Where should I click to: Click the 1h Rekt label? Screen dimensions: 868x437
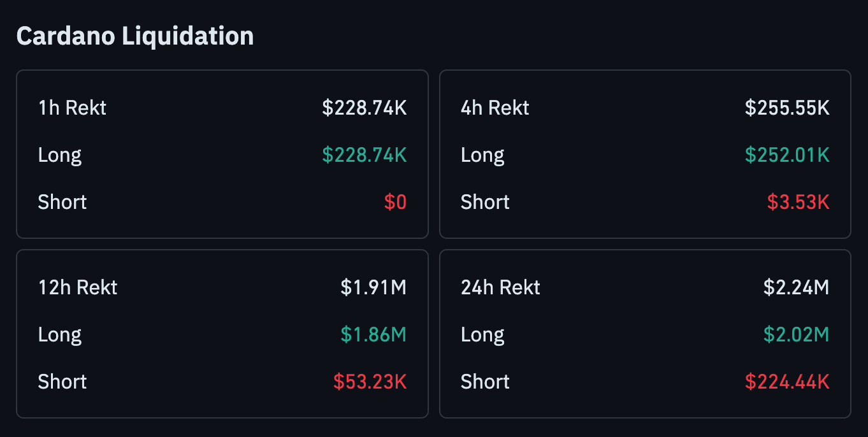(72, 108)
